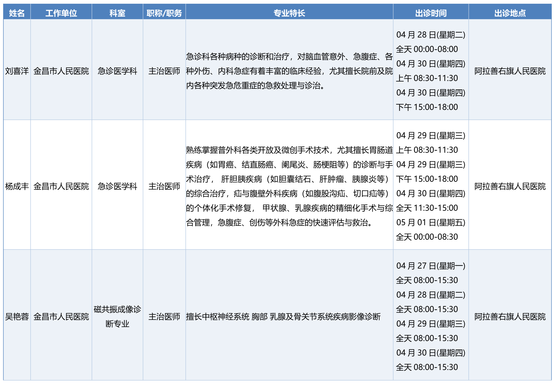Select the name cell 杨成丰
The image size is (555, 392).
tap(17, 186)
